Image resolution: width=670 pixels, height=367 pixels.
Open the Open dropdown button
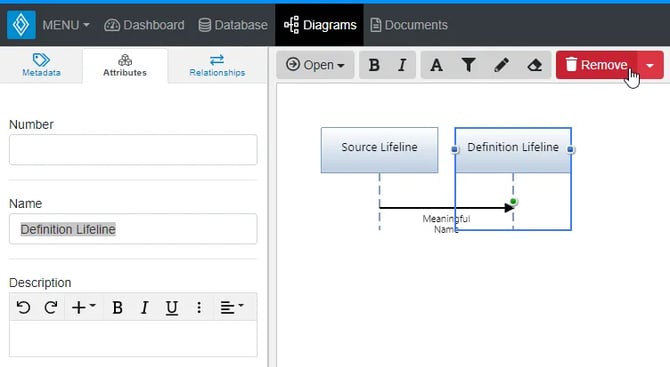click(315, 65)
